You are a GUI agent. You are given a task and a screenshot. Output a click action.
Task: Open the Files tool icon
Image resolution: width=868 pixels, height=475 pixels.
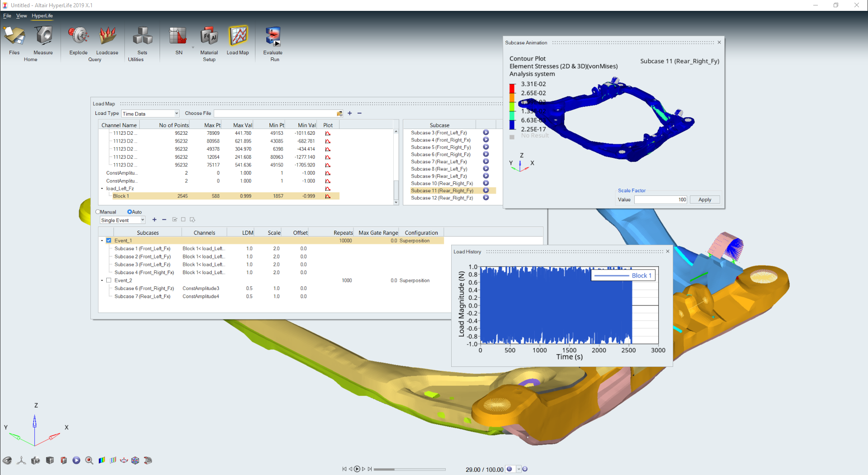(x=14, y=36)
